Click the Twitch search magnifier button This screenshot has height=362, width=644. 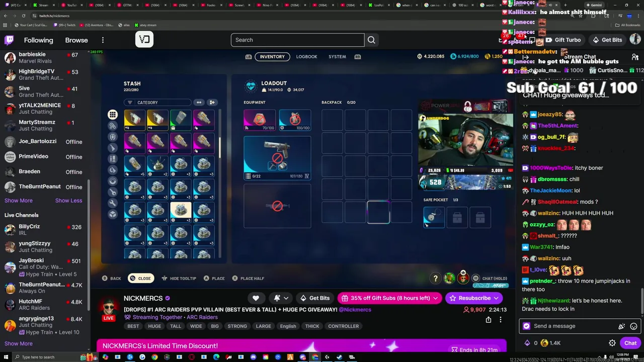click(x=371, y=40)
